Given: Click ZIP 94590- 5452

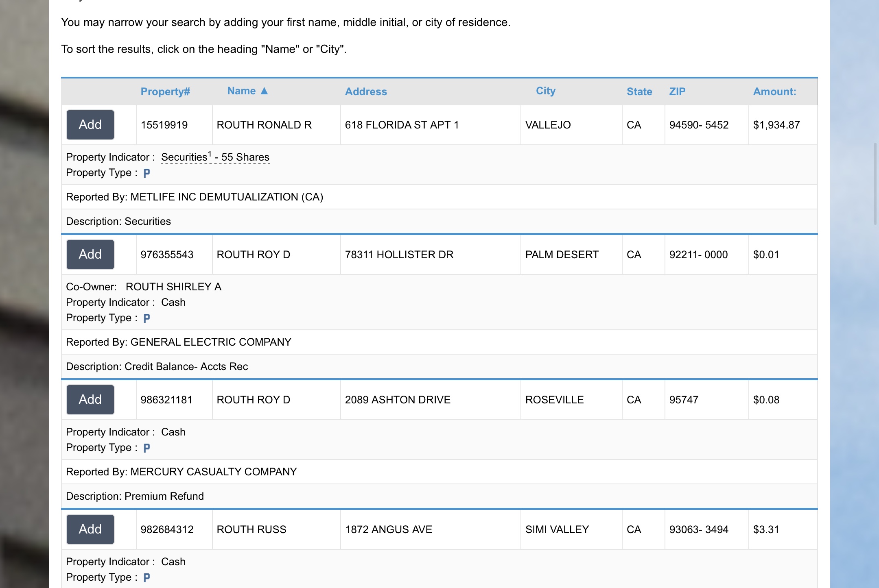Looking at the screenshot, I should (x=699, y=125).
